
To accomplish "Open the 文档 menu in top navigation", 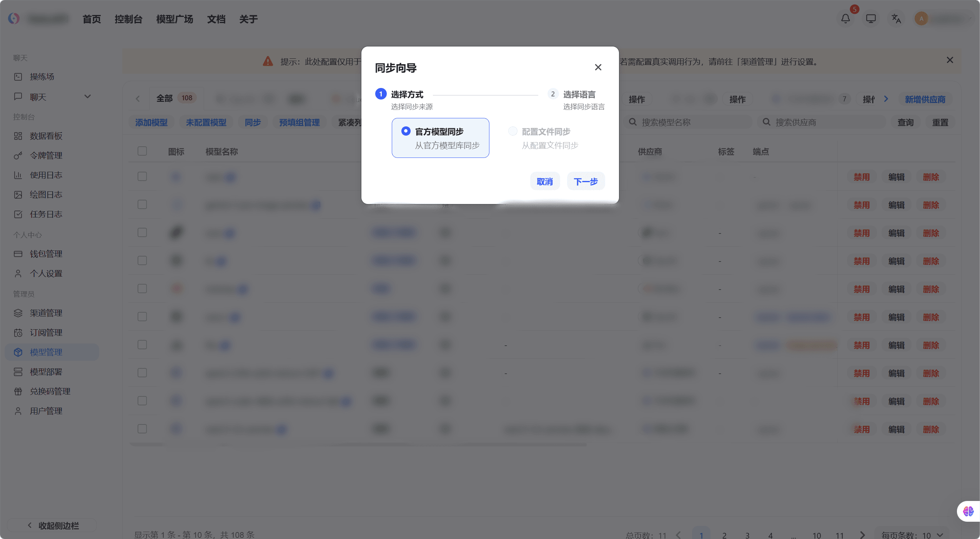I will 216,19.
